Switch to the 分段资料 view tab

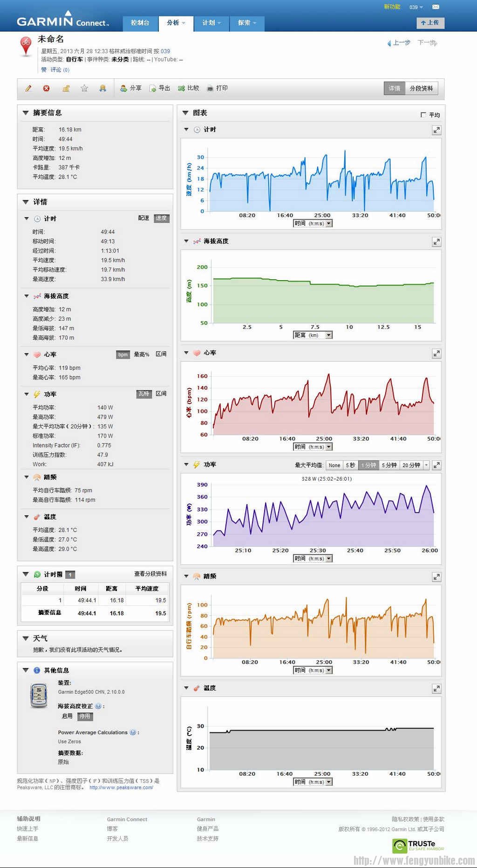click(x=421, y=89)
